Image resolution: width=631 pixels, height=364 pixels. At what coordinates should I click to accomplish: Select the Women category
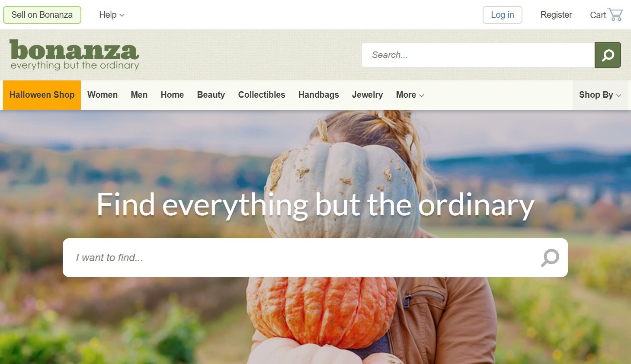tap(102, 95)
